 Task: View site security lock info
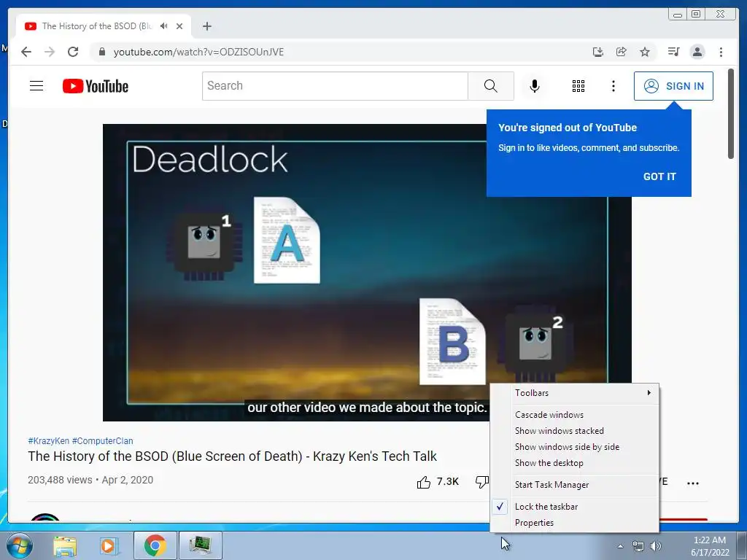click(102, 52)
